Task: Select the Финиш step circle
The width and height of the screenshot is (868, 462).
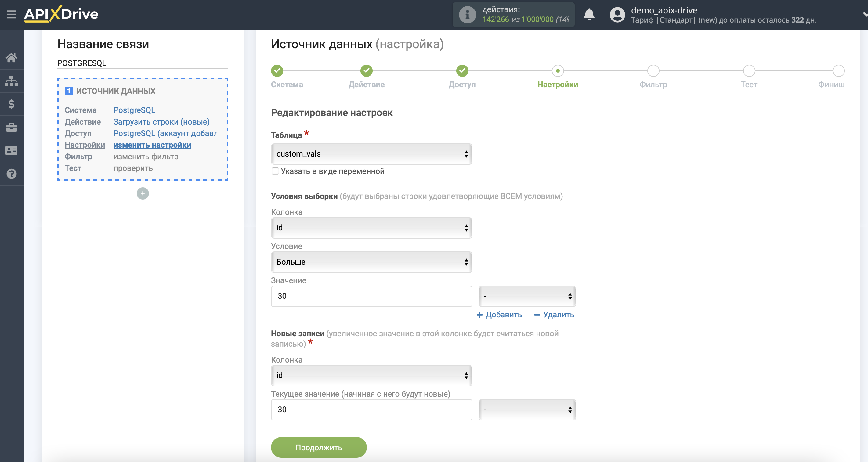Action: 838,71
